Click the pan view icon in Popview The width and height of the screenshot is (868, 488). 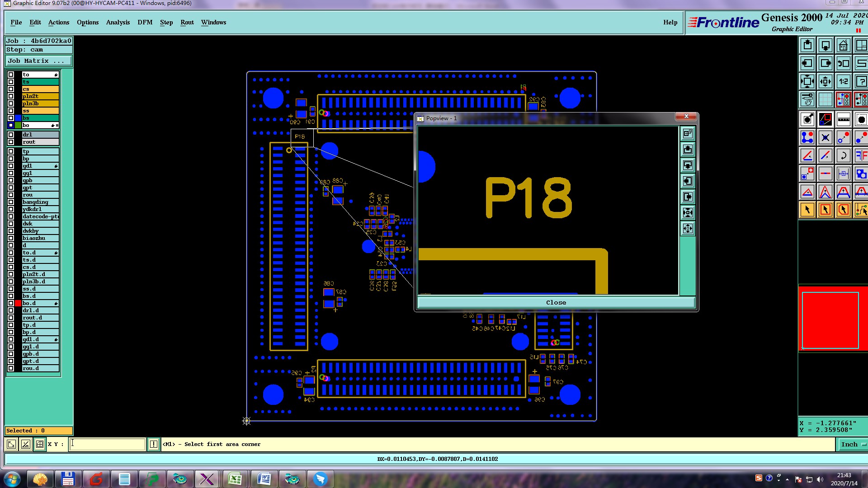[x=688, y=228]
